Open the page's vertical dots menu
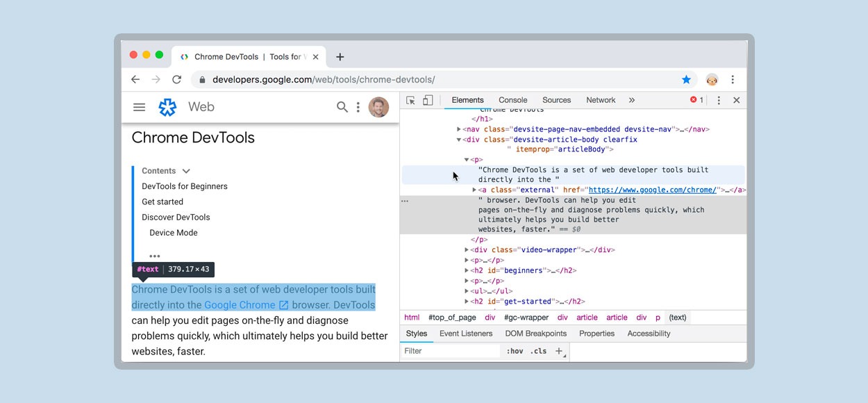Image resolution: width=868 pixels, height=403 pixels. 358,107
